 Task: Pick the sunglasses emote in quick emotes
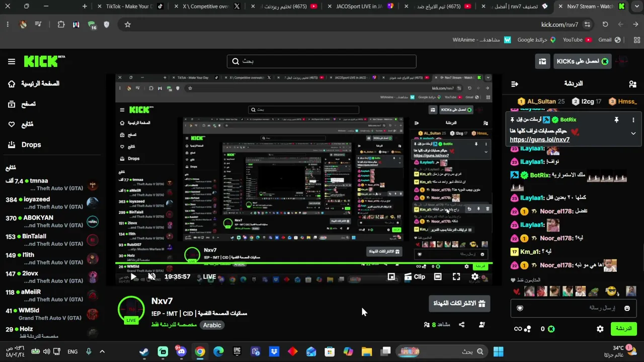point(611,291)
